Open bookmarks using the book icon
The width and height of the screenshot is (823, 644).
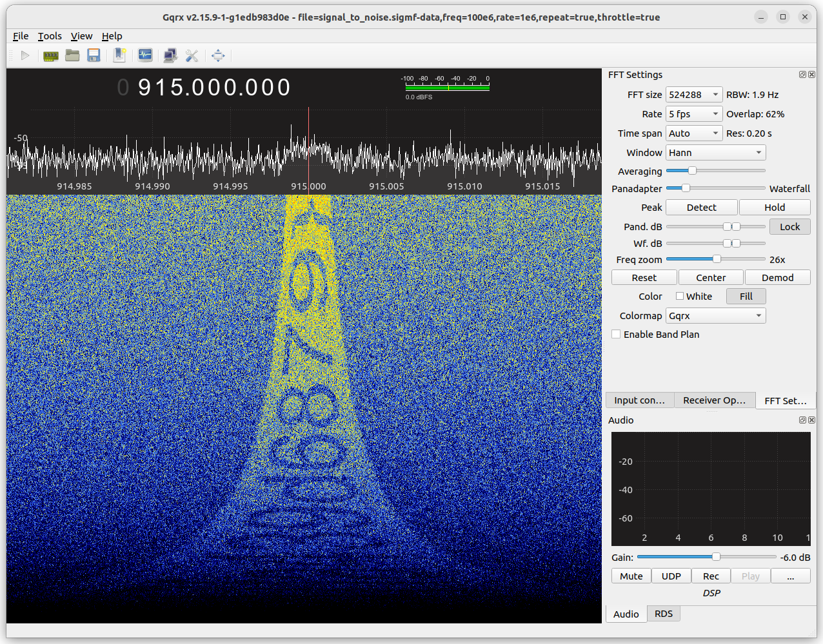pyautogui.click(x=119, y=55)
